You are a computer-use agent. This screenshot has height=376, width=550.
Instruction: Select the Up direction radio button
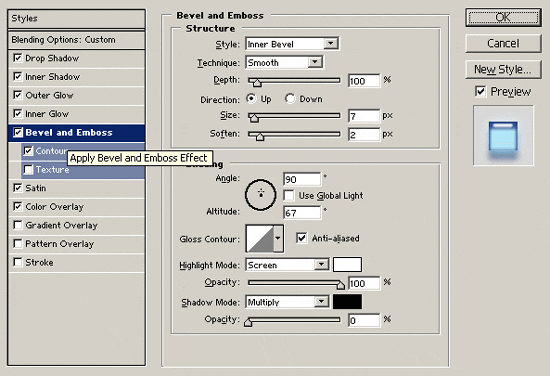pyautogui.click(x=251, y=99)
